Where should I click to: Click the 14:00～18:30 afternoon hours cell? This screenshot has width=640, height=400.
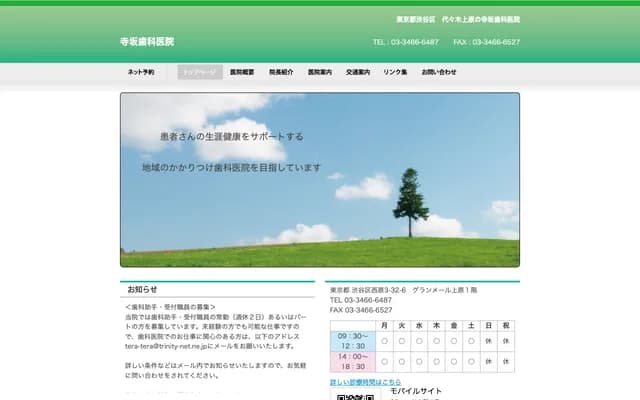tap(352, 361)
